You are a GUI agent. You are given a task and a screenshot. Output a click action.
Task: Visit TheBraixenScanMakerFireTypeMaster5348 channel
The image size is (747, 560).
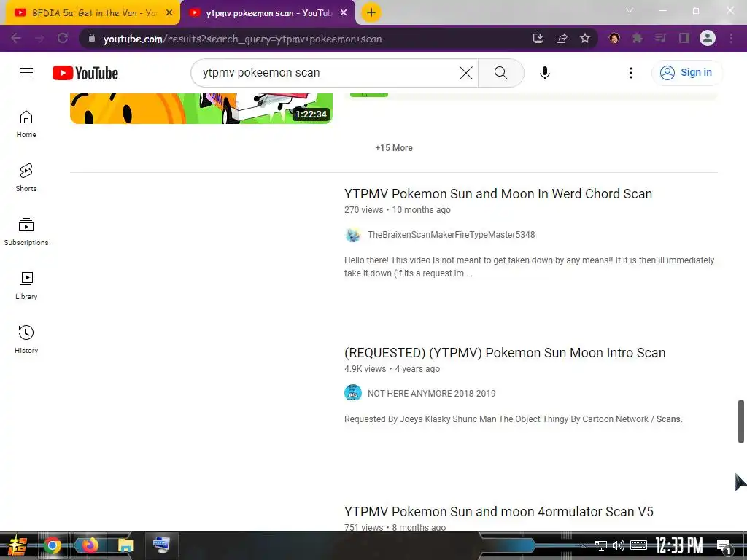click(x=451, y=234)
